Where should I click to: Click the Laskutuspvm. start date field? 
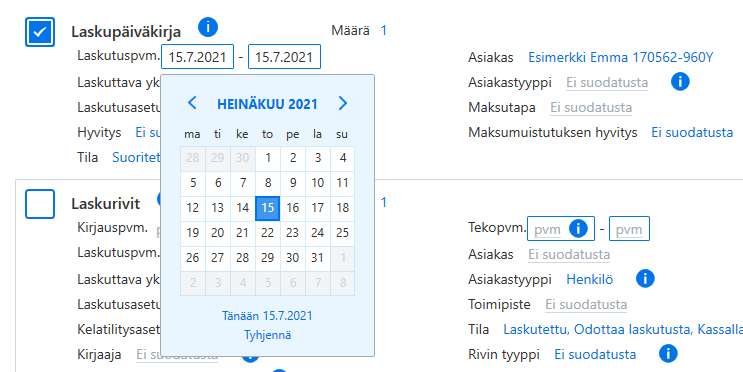pos(197,57)
